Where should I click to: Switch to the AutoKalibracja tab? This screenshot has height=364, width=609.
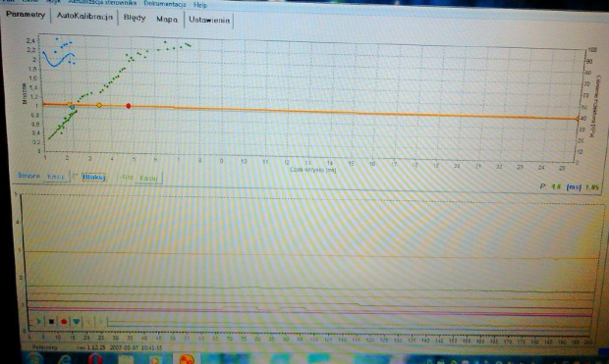click(x=84, y=17)
